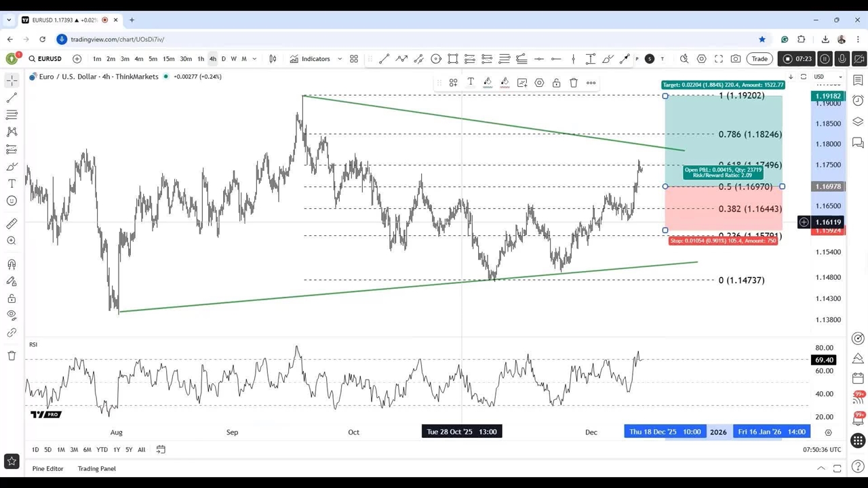
Task: Take a chart snapshot with camera icon
Action: pyautogui.click(x=736, y=59)
